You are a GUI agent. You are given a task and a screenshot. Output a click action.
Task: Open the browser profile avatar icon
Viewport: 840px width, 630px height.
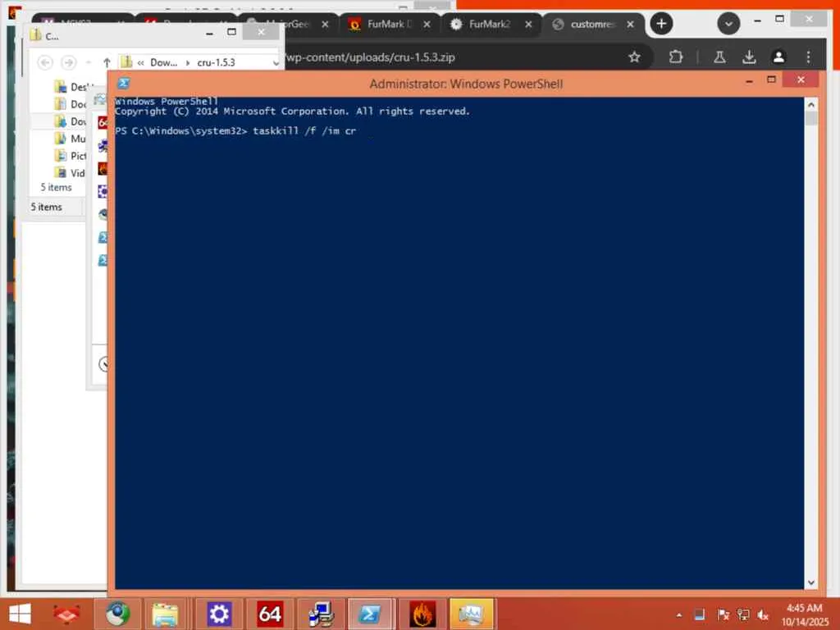[x=778, y=57]
